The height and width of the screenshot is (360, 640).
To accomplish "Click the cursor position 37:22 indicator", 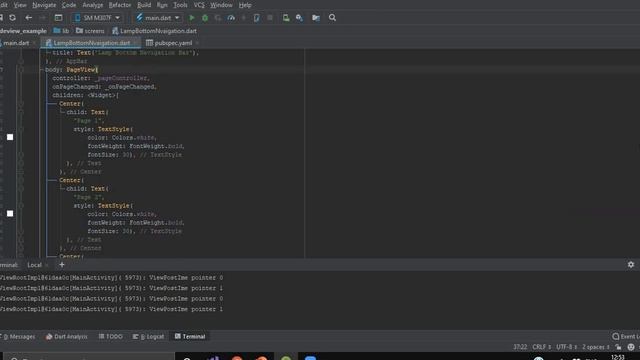I will [520, 347].
